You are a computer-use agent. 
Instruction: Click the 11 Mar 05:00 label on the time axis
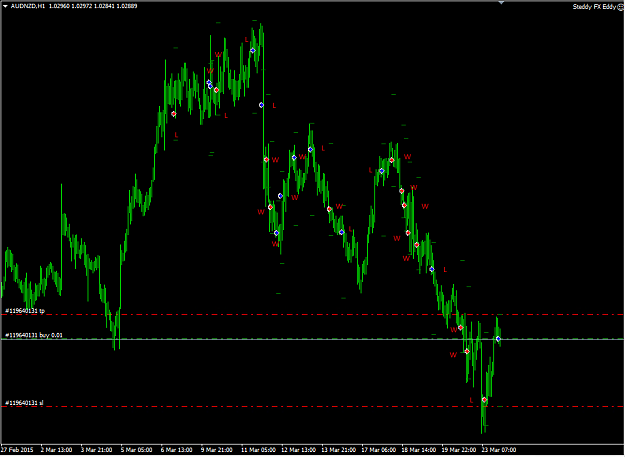[259, 450]
